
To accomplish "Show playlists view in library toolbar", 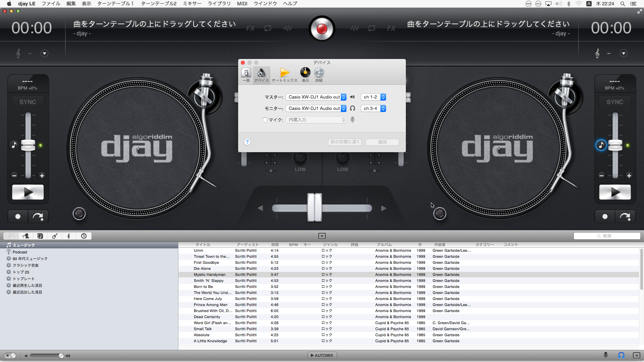I will tap(11, 236).
